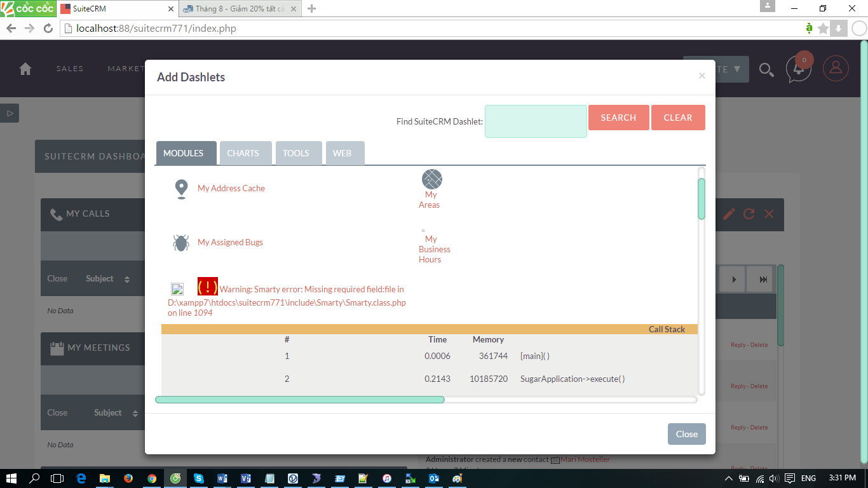Viewport: 868px width, 488px height.
Task: Open Word from the taskbar
Action: pyautogui.click(x=222, y=478)
